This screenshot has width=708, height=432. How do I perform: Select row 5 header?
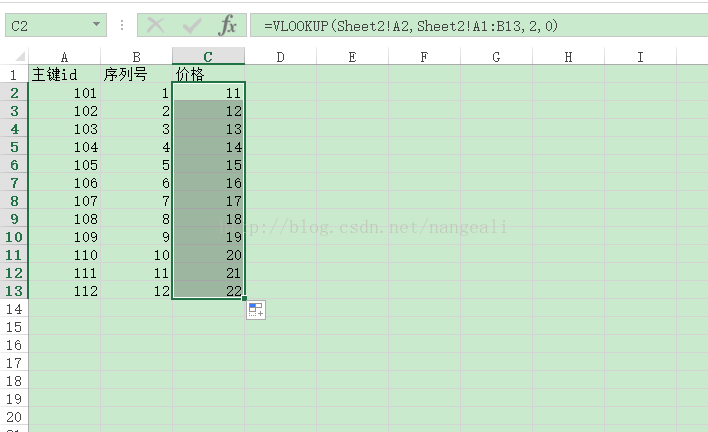(14, 147)
